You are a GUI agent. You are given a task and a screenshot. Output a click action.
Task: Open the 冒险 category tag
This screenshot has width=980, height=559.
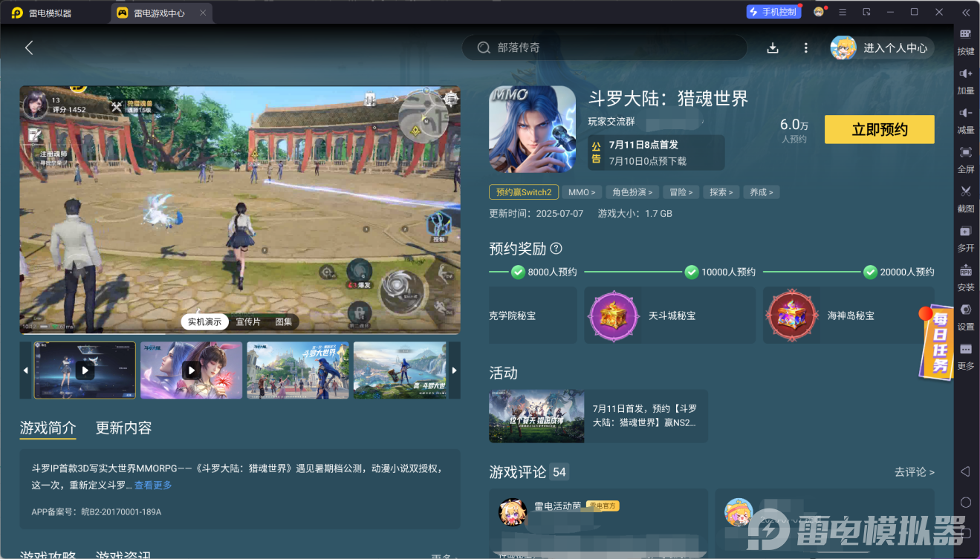point(681,192)
